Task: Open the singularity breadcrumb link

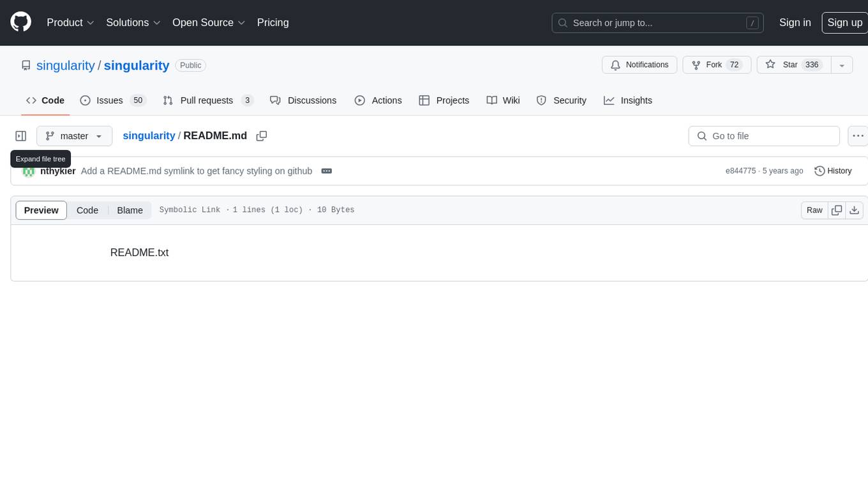Action: pyautogui.click(x=149, y=135)
